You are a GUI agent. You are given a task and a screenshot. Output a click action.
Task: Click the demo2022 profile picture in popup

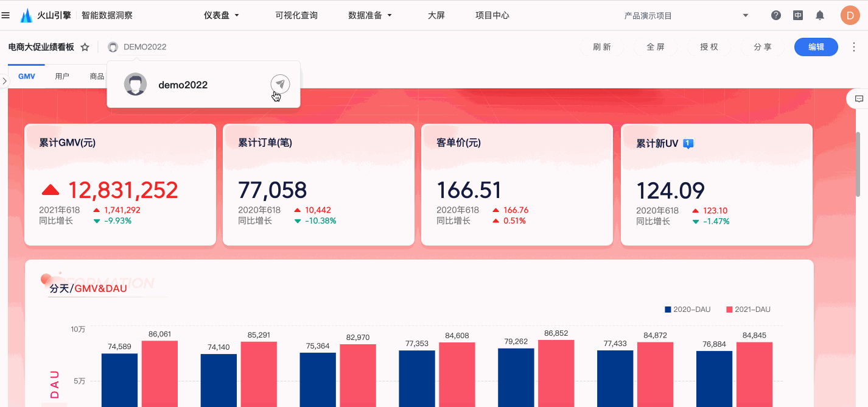[x=135, y=84]
